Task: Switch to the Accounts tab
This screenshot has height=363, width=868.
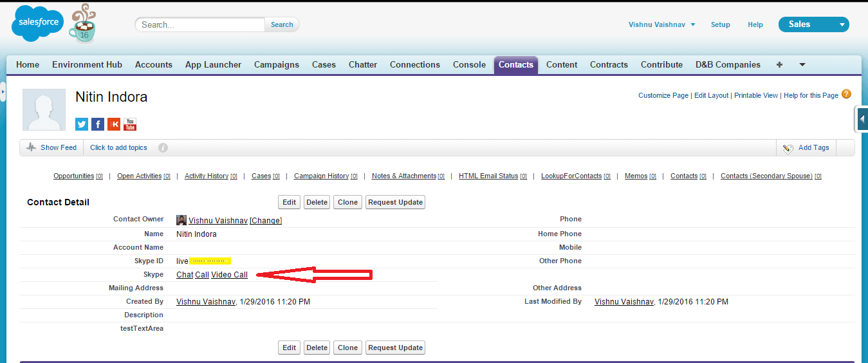Action: [x=153, y=65]
